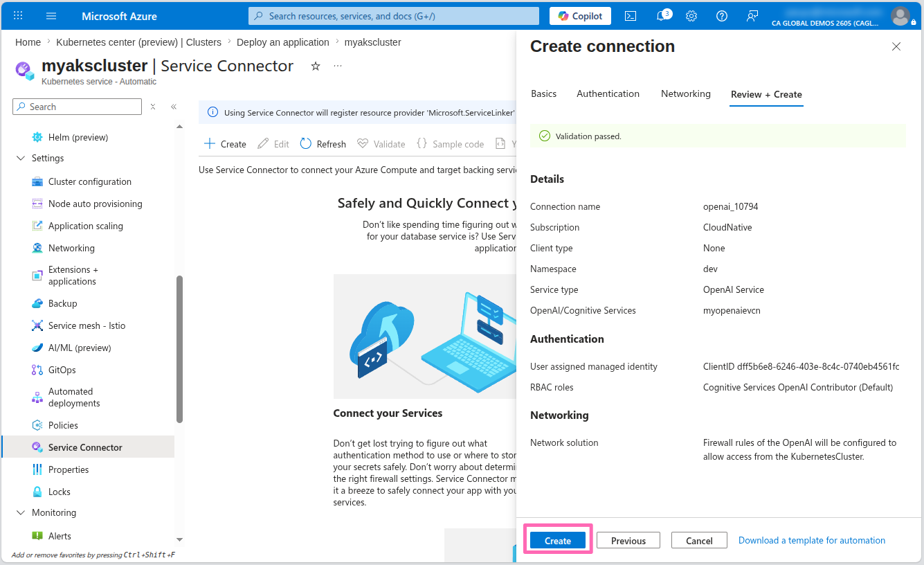Clear the sidebar search with the X icon
Image resolution: width=924 pixels, height=565 pixels.
click(153, 107)
